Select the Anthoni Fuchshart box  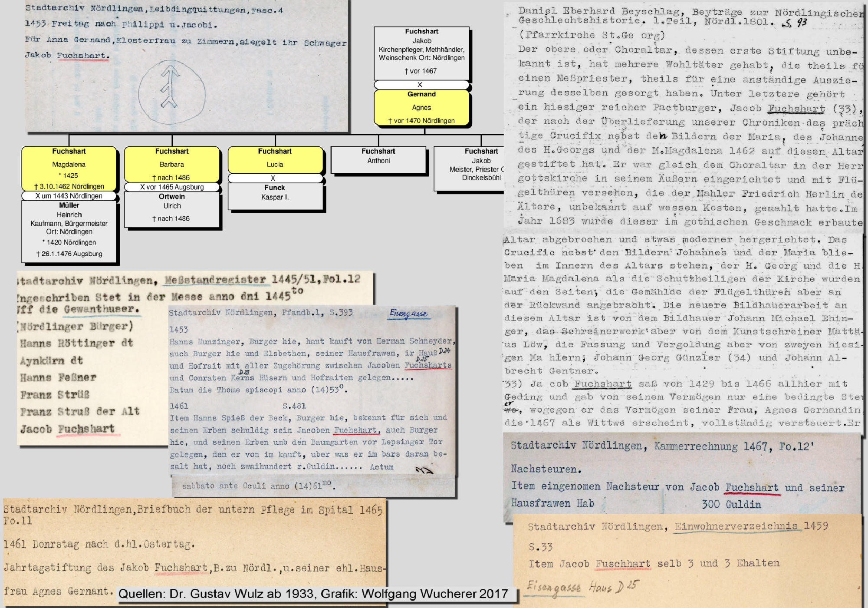[x=378, y=159]
